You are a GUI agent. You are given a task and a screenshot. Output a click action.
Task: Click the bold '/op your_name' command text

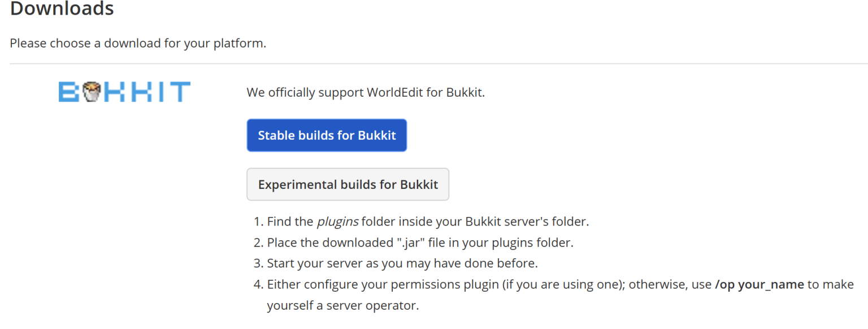coord(759,285)
